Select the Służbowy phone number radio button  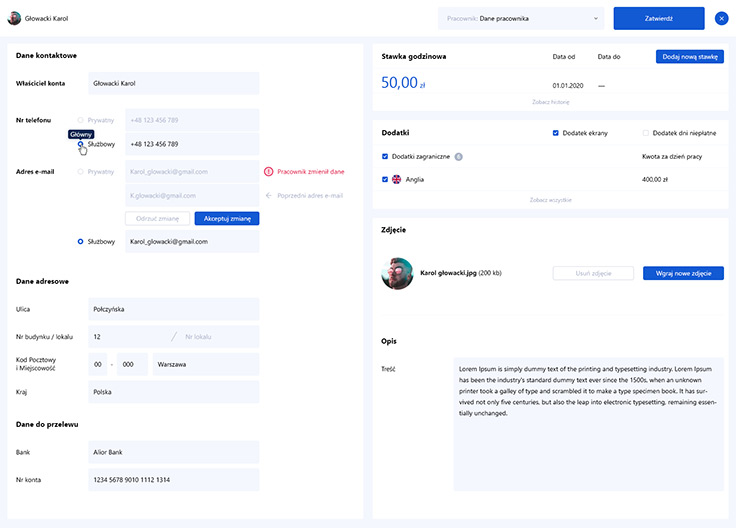[81, 144]
